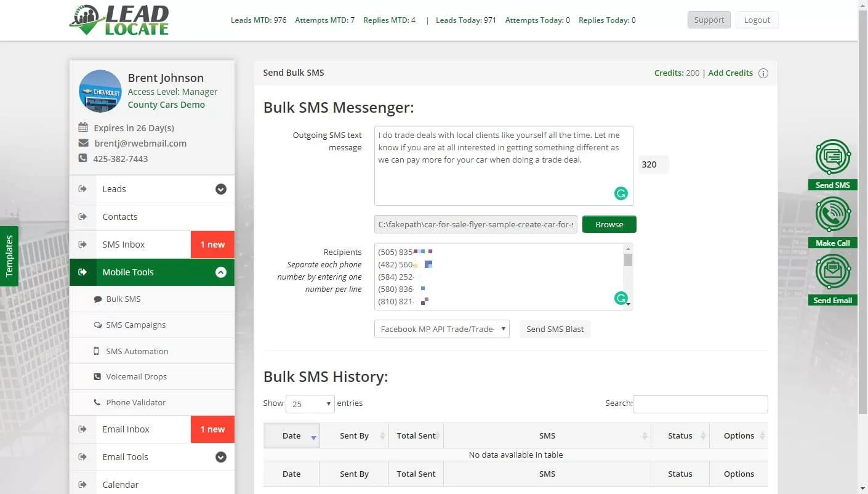Screen dimensions: 868x494
Task: Click the Leads MTD: 976 stat
Action: tap(259, 20)
